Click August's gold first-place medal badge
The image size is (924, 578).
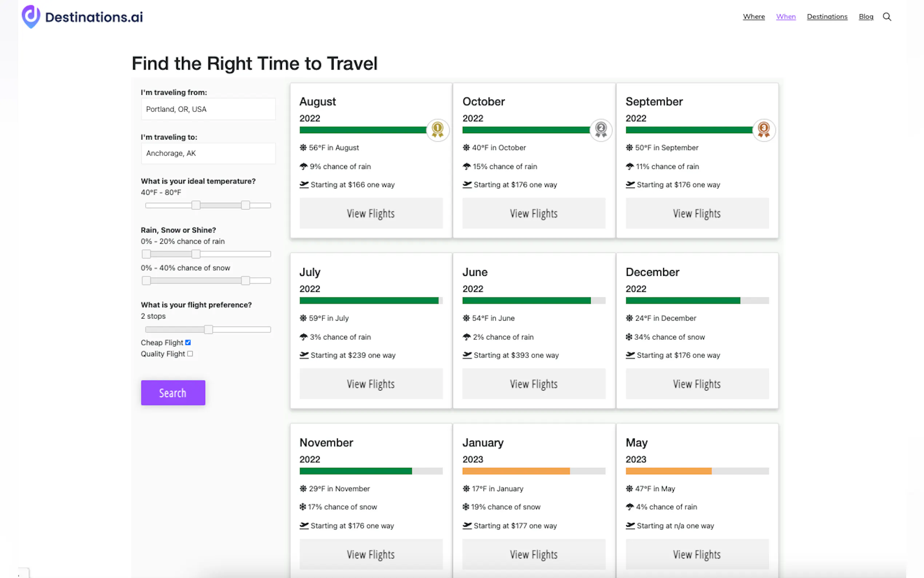pyautogui.click(x=437, y=130)
